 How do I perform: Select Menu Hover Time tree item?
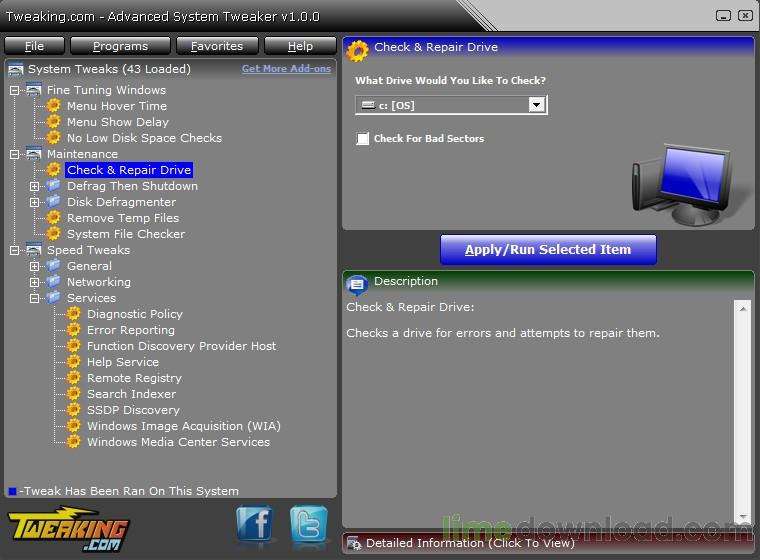pyautogui.click(x=117, y=106)
